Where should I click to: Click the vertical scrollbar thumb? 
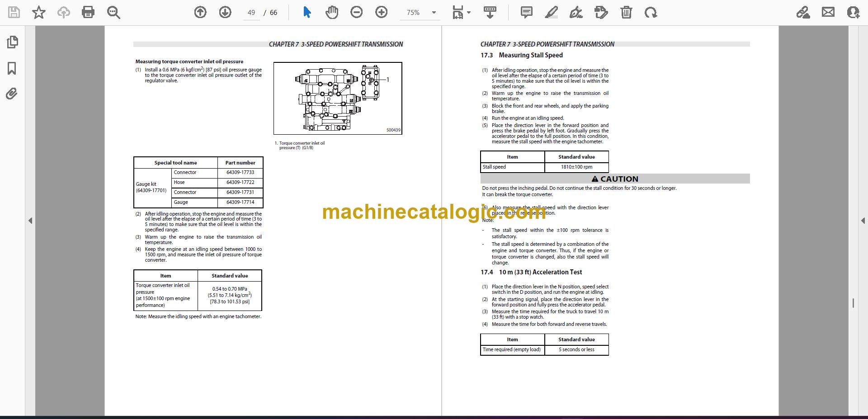[x=853, y=303]
